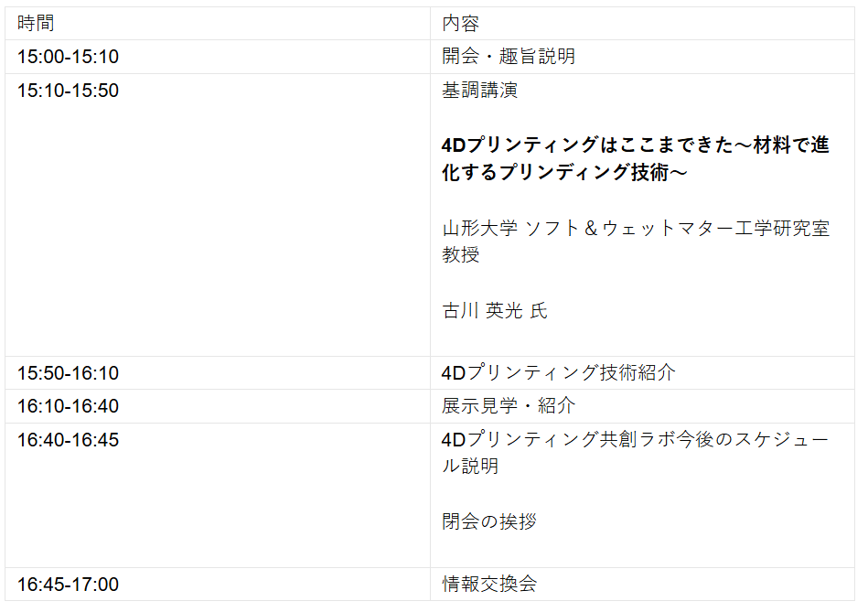This screenshot has height=612, width=868.
Task: Click the 展示見学・紹介 entry
Action: (508, 406)
